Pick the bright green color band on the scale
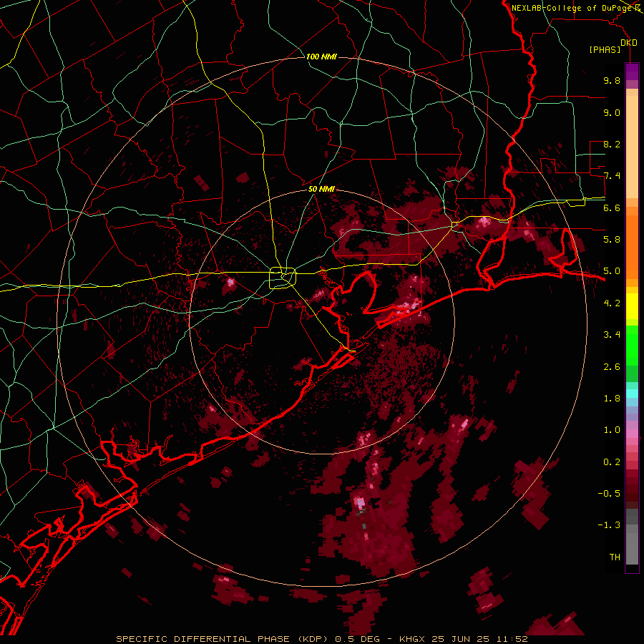This screenshot has height=644, width=644. click(632, 345)
